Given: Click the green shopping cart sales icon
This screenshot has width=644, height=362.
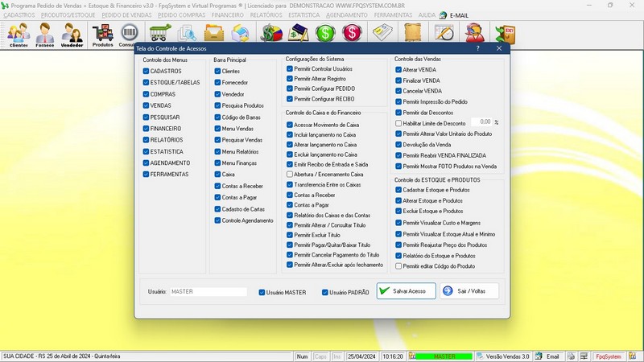Looking at the screenshot, I should coord(160,32).
